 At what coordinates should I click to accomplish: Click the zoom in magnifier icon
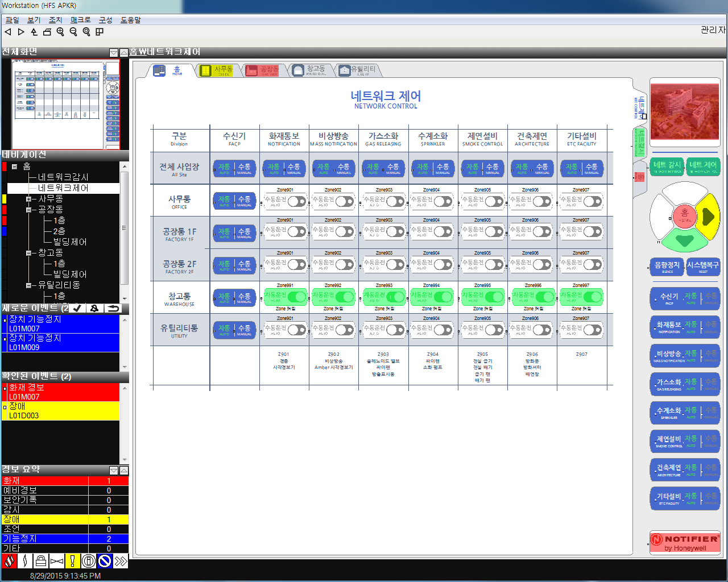60,32
